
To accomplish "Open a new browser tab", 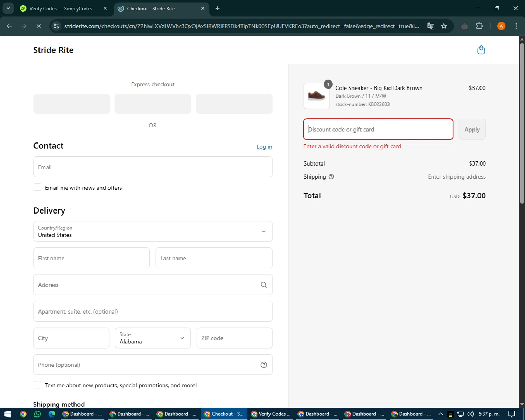I will coord(217,8).
